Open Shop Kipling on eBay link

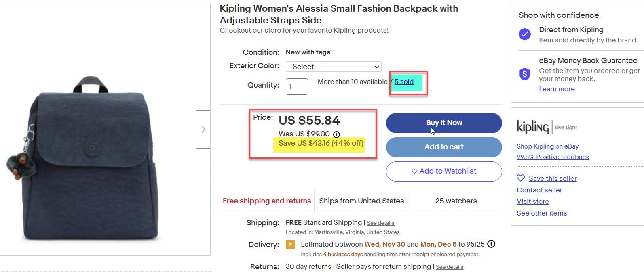[x=547, y=146]
